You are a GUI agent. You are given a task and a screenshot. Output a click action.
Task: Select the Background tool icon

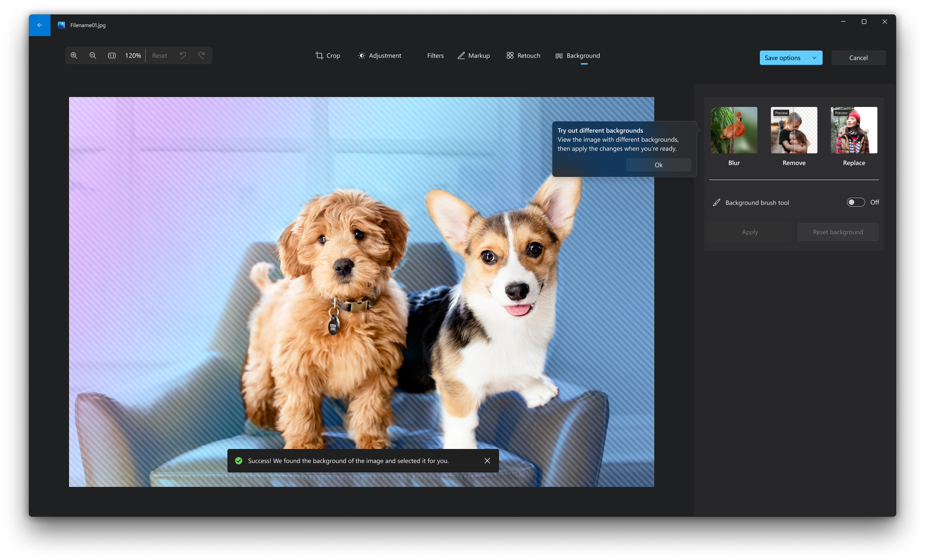tap(559, 56)
